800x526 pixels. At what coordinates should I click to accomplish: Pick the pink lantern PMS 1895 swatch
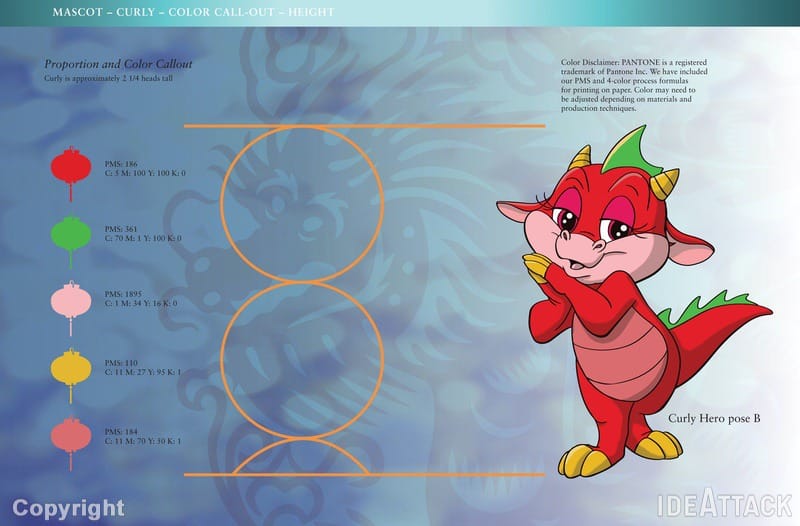pos(71,300)
